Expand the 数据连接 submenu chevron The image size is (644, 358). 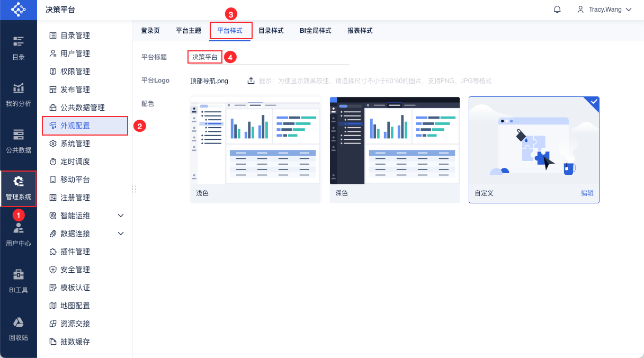121,234
